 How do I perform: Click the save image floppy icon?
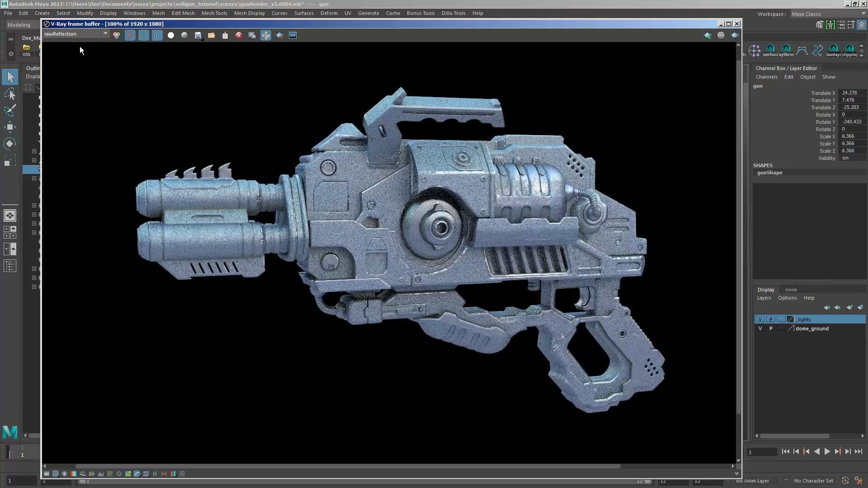click(198, 35)
